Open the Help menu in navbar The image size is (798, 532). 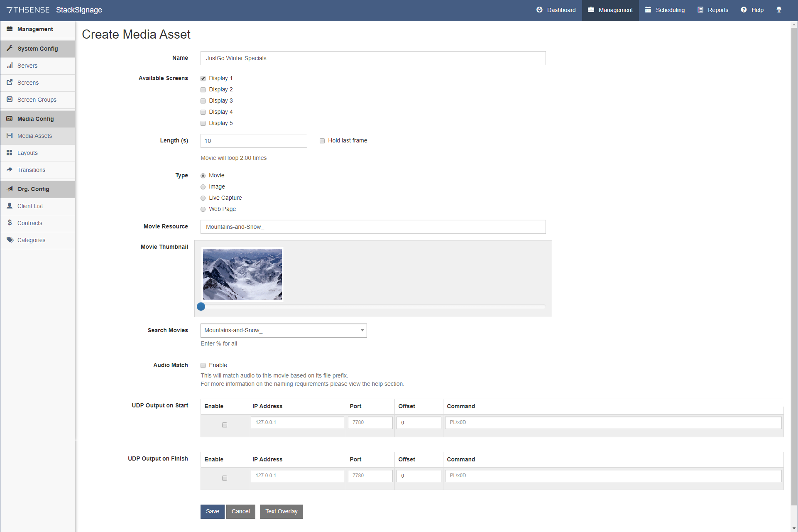pyautogui.click(x=752, y=10)
